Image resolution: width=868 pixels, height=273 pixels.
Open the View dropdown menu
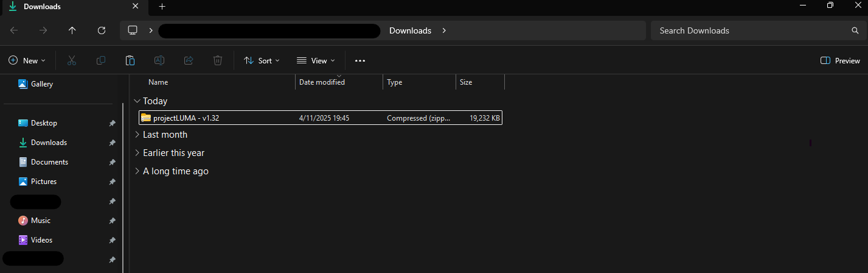coord(316,60)
